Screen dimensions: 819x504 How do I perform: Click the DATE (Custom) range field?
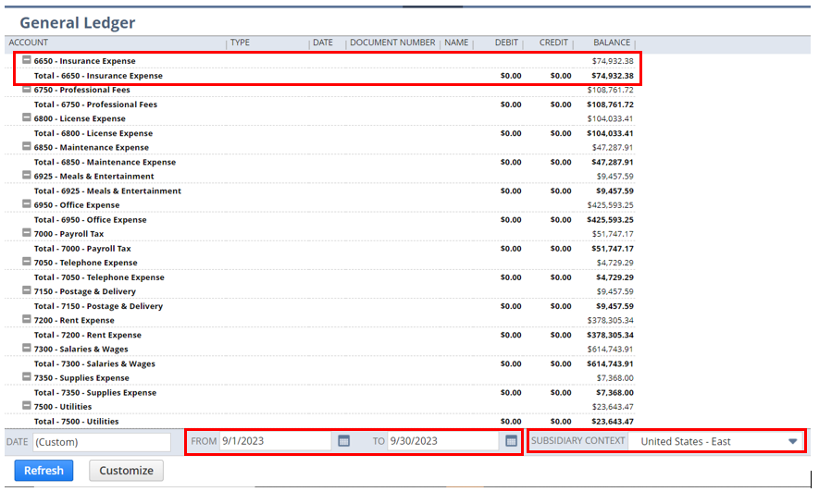click(102, 442)
